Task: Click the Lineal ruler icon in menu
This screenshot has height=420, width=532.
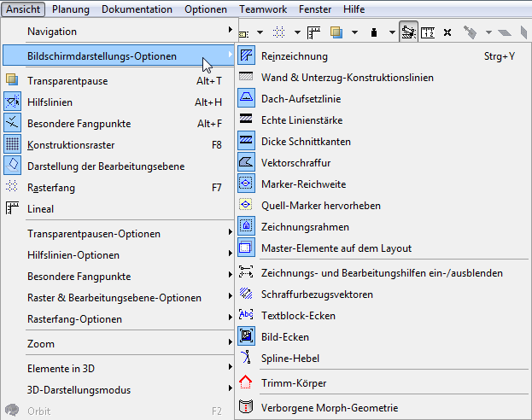Action: point(12,208)
